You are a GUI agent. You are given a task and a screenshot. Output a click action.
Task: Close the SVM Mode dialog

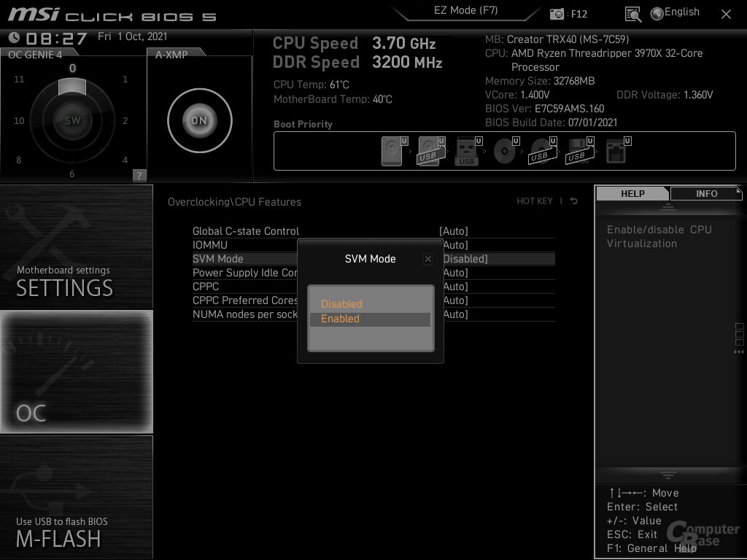click(x=427, y=259)
